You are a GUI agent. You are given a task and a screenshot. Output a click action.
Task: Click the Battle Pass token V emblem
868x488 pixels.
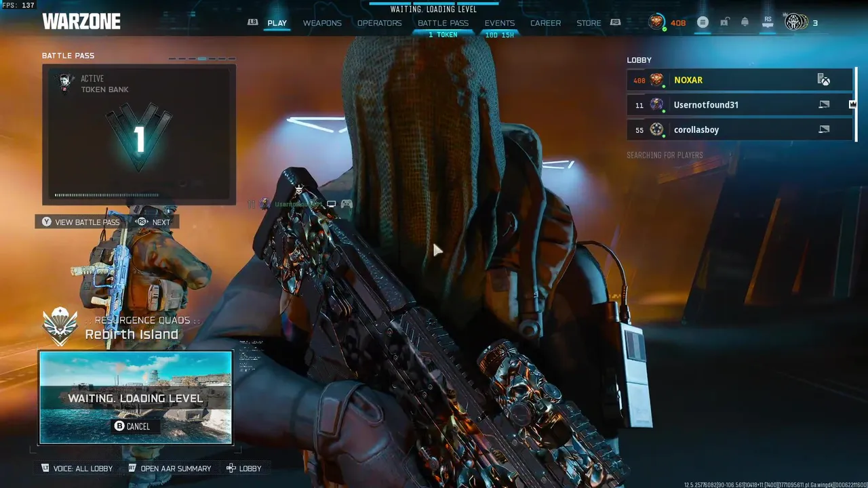pyautogui.click(x=139, y=138)
